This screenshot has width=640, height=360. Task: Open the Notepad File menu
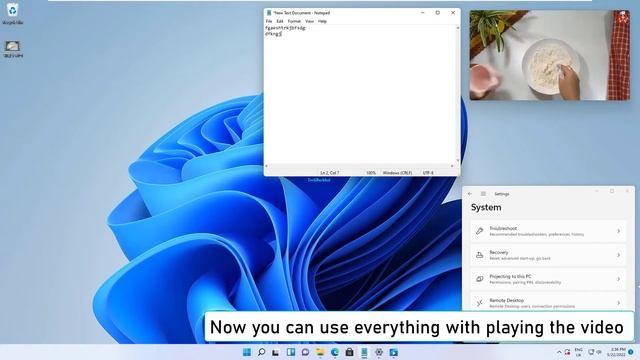tap(269, 21)
